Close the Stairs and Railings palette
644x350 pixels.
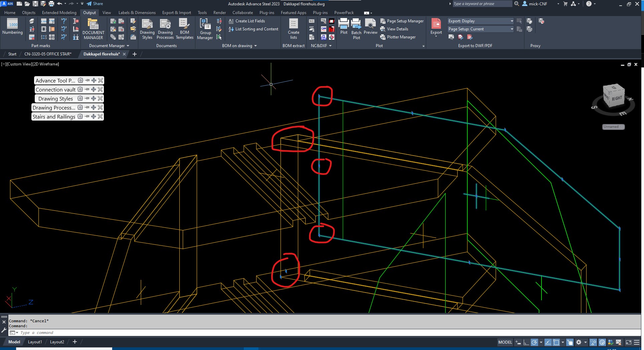(x=100, y=117)
